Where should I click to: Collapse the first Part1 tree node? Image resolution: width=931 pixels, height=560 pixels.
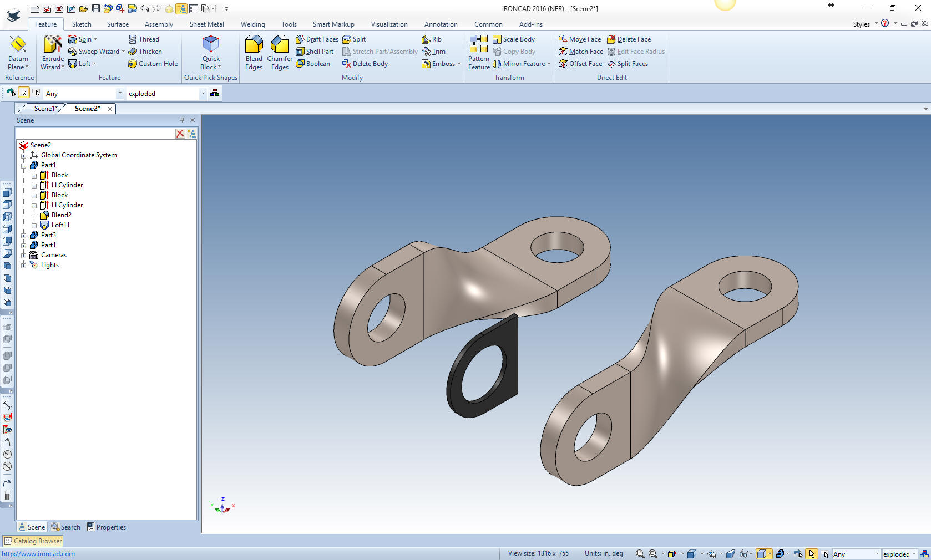coord(24,165)
